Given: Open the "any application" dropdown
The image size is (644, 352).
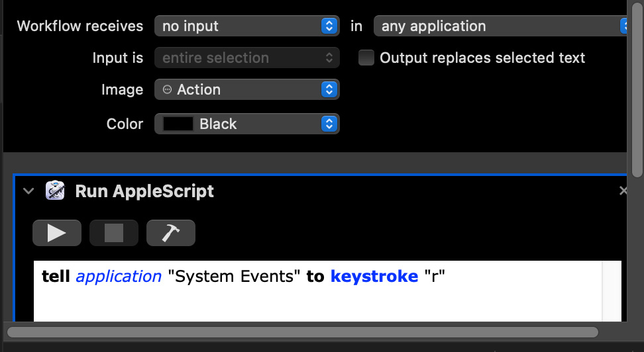Looking at the screenshot, I should (x=500, y=26).
